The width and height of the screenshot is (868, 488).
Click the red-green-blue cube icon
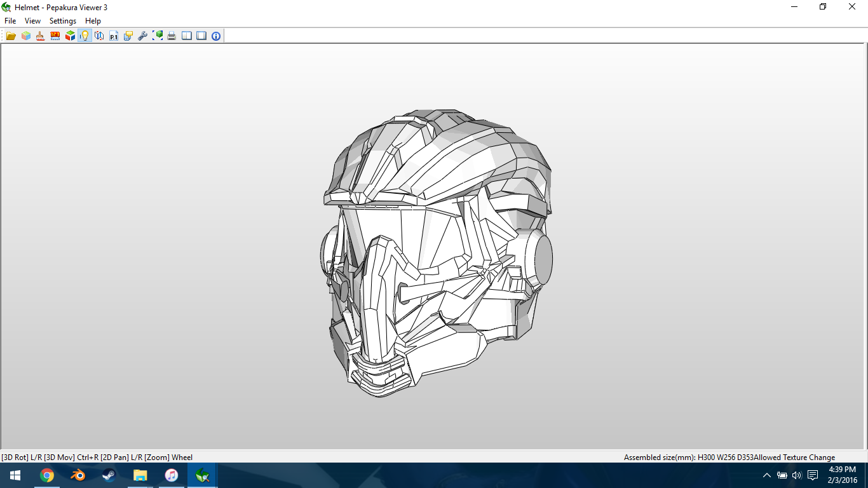[x=70, y=36]
